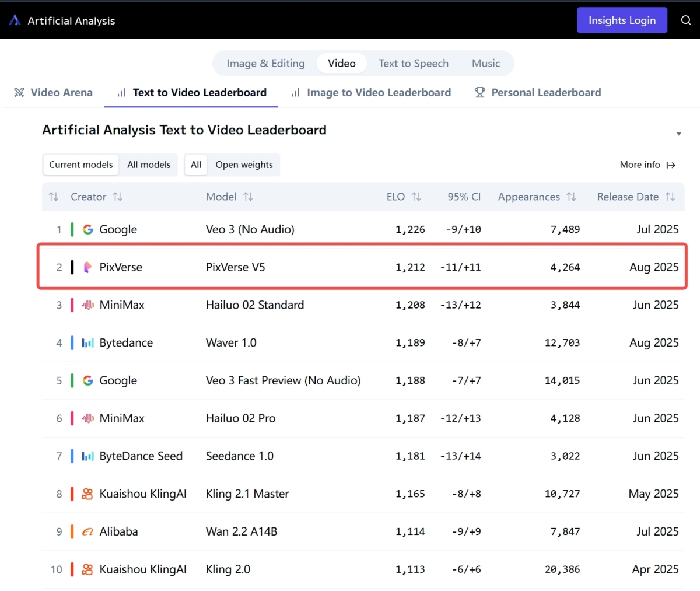Sort by rank using the first column arrows
Image resolution: width=700 pixels, height=591 pixels.
pos(54,197)
